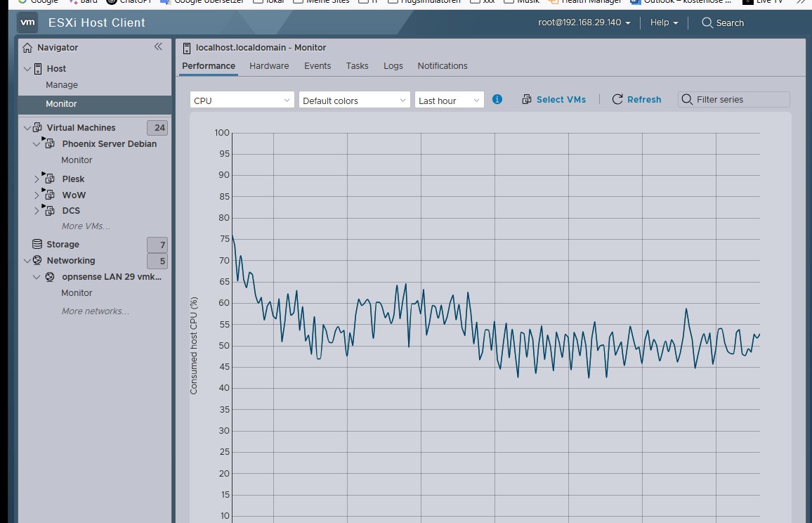Viewport: 812px width, 523px height.
Task: Refresh the performance chart
Action: point(636,100)
